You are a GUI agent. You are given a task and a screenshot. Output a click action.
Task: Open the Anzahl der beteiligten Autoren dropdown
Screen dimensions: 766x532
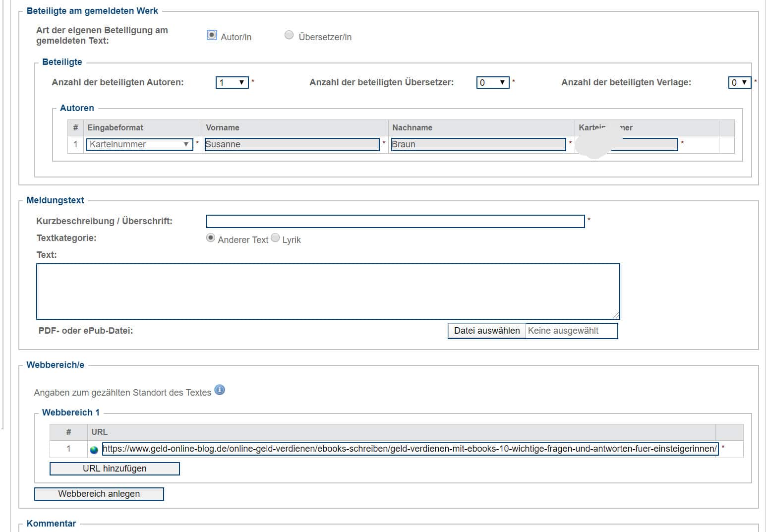click(x=232, y=82)
